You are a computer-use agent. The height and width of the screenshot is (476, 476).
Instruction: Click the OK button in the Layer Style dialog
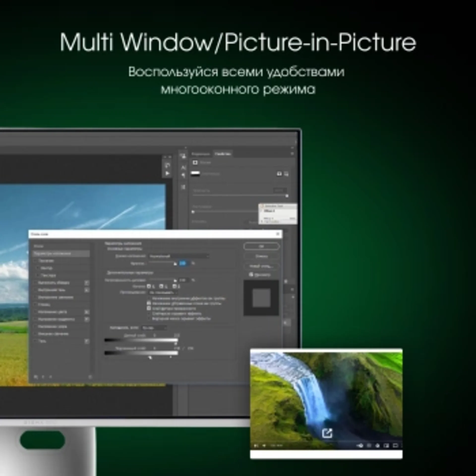pyautogui.click(x=261, y=246)
